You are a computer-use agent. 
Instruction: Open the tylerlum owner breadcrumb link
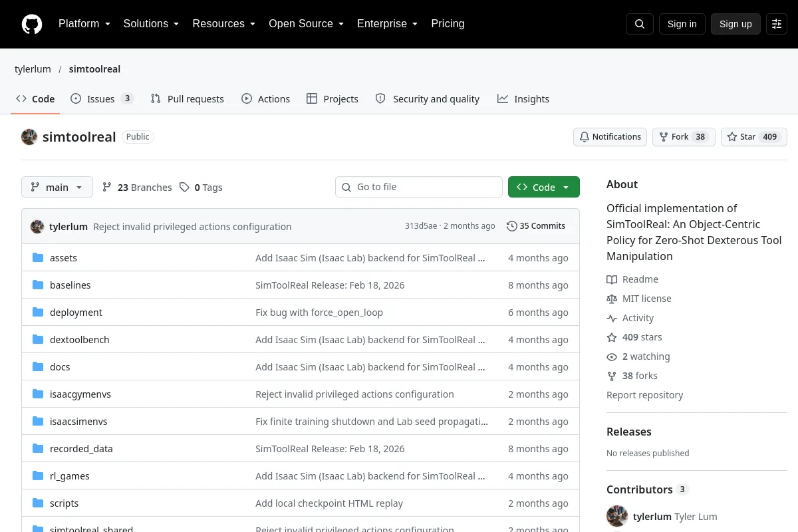[x=33, y=69]
